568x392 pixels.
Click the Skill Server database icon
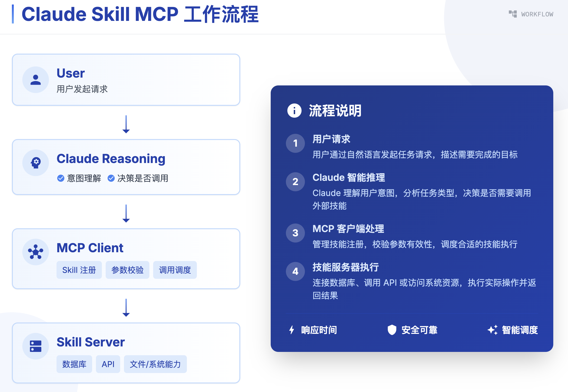pos(36,346)
